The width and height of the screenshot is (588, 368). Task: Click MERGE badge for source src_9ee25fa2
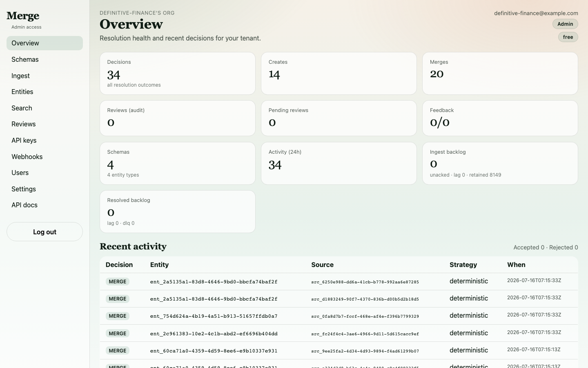pyautogui.click(x=118, y=351)
